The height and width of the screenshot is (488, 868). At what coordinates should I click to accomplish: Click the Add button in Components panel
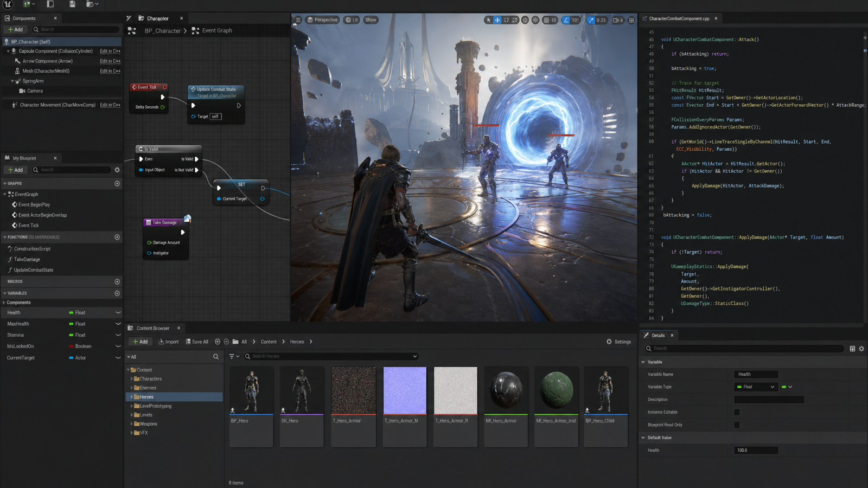point(15,29)
